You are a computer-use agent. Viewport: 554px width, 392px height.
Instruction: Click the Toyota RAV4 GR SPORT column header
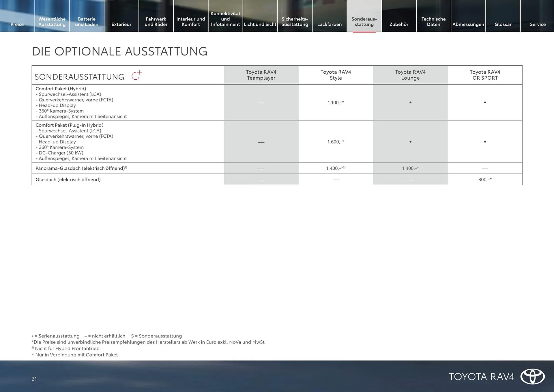tap(485, 75)
